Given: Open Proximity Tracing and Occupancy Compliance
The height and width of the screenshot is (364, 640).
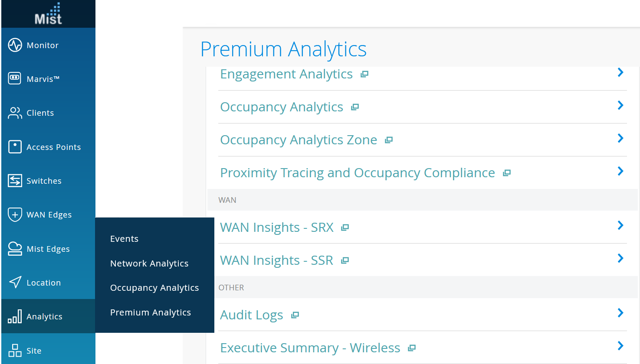Looking at the screenshot, I should 358,173.
